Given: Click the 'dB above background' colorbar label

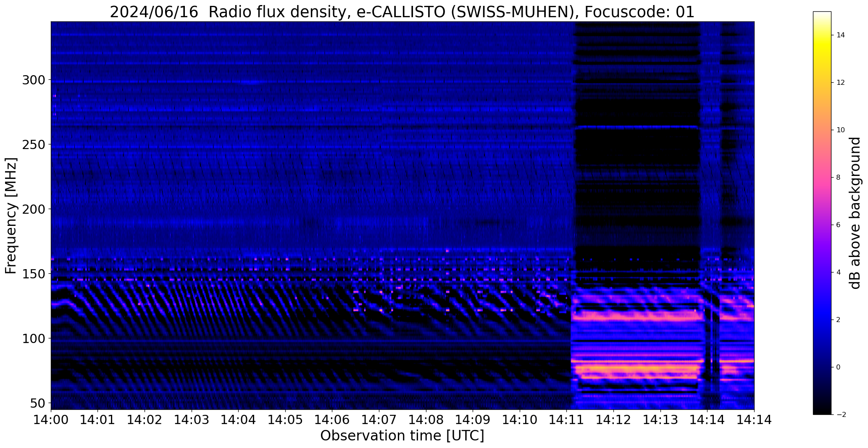Looking at the screenshot, I should [x=855, y=213].
